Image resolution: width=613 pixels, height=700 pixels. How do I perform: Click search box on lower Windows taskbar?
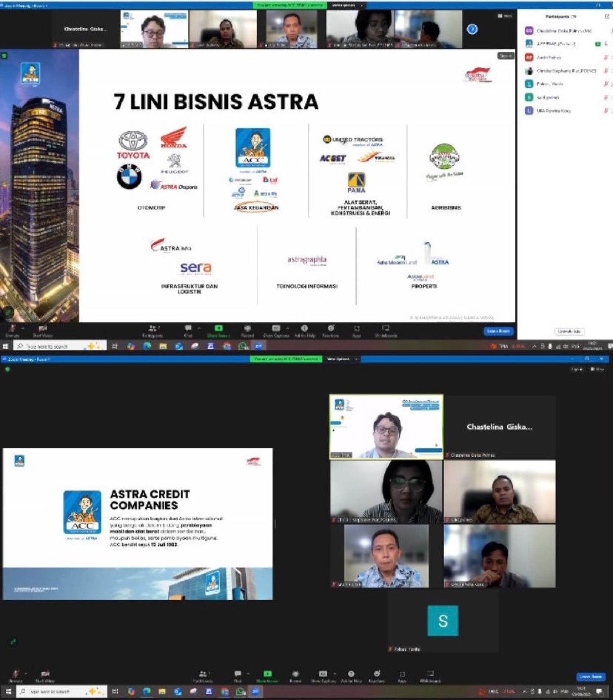click(62, 691)
